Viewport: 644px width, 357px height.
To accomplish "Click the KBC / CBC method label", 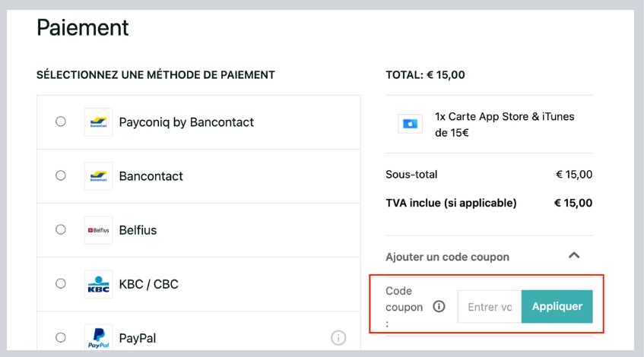I will (149, 284).
